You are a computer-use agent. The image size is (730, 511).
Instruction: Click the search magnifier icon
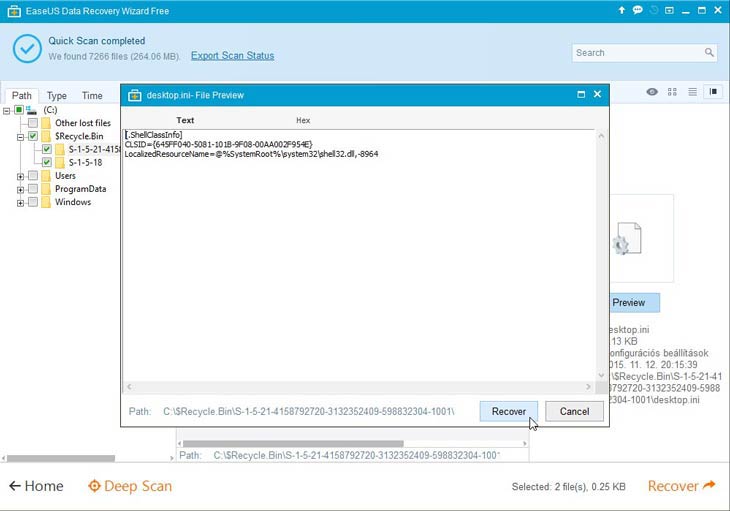click(709, 53)
